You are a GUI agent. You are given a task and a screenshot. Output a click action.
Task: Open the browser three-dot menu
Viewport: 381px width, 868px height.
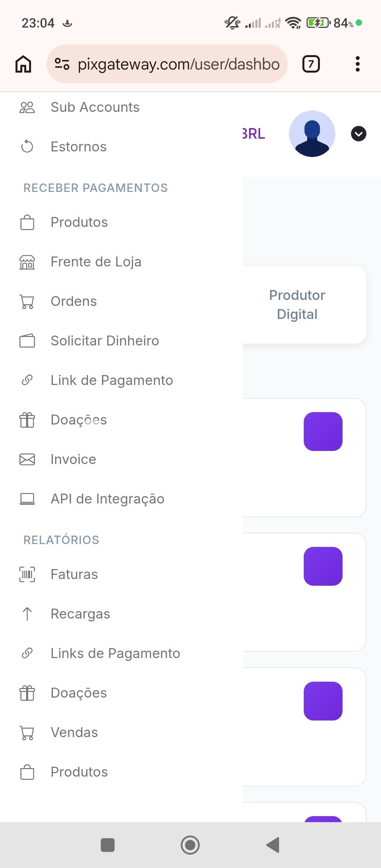[x=357, y=64]
